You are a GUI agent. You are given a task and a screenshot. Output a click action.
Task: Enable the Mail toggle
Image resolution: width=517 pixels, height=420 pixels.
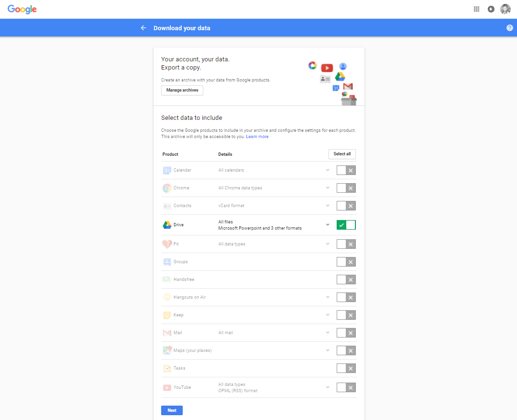pos(346,333)
